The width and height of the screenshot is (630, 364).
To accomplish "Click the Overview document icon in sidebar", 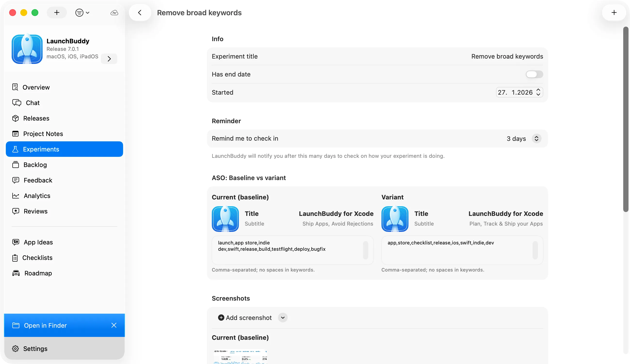I will point(15,87).
